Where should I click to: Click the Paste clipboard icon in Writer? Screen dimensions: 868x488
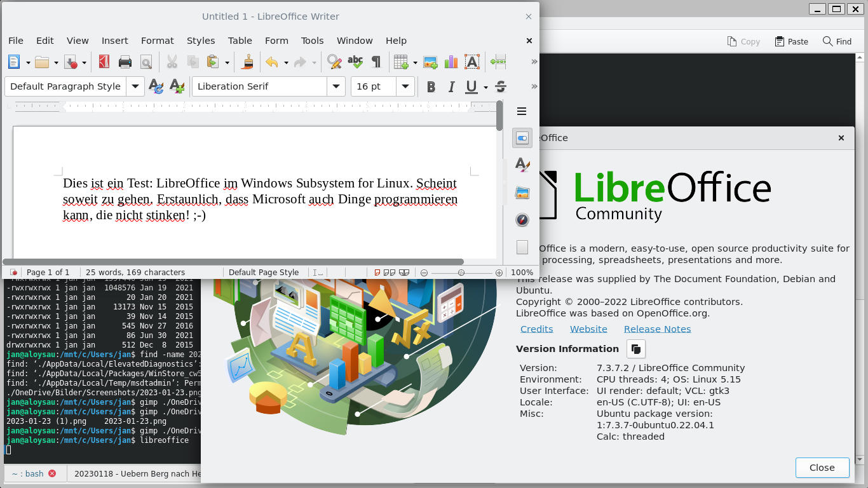pyautogui.click(x=213, y=62)
